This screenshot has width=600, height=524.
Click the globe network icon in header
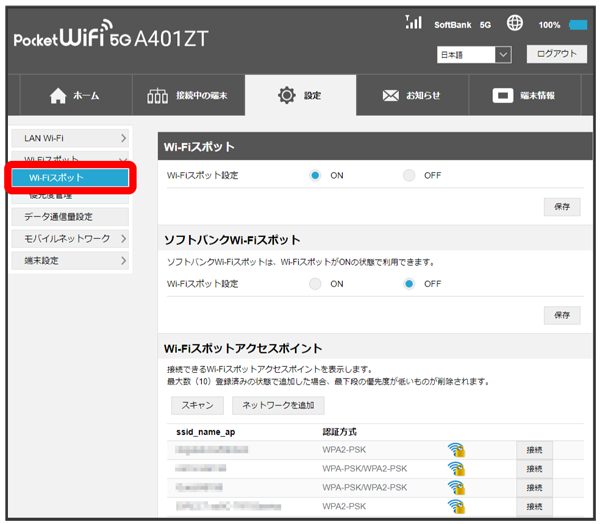515,23
